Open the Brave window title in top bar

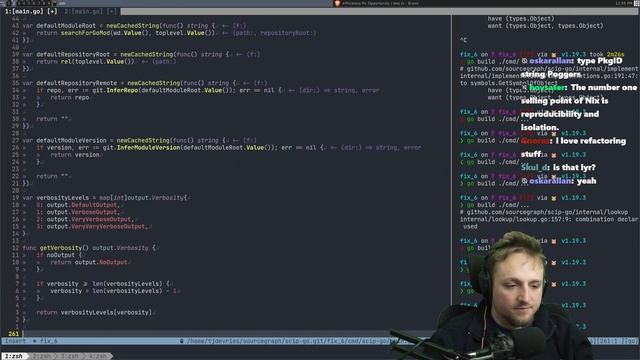(x=380, y=3)
